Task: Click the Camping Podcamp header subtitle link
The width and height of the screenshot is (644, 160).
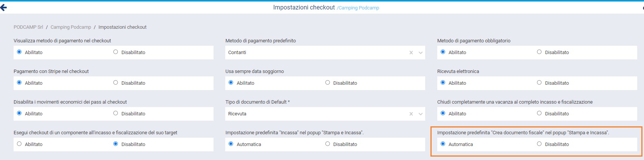Action: click(x=359, y=8)
